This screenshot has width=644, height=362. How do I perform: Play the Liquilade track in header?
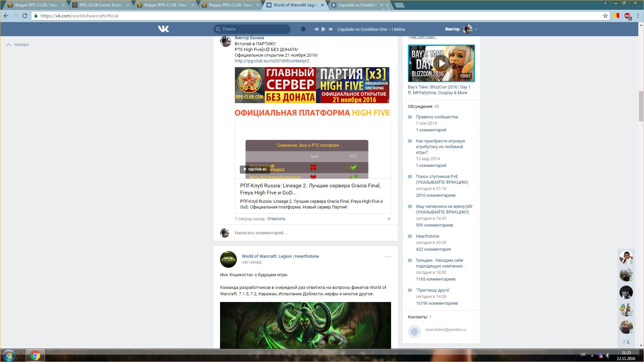coord(323,29)
